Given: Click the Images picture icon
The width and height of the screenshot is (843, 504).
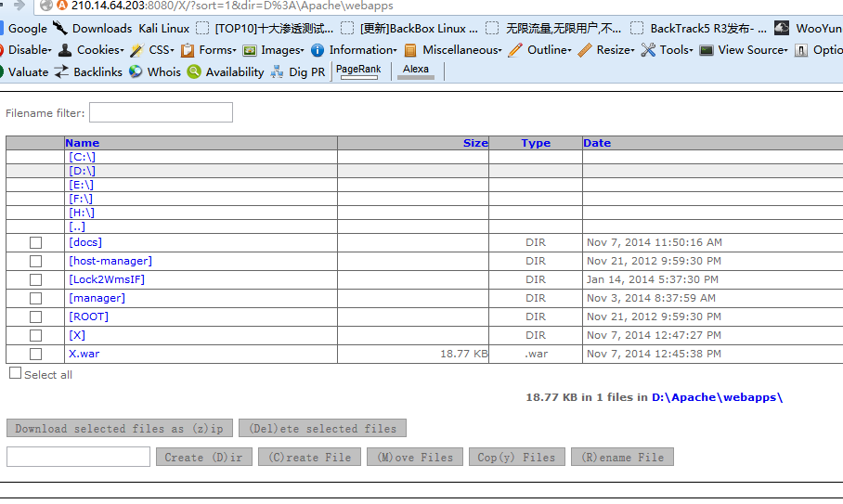Looking at the screenshot, I should [250, 50].
